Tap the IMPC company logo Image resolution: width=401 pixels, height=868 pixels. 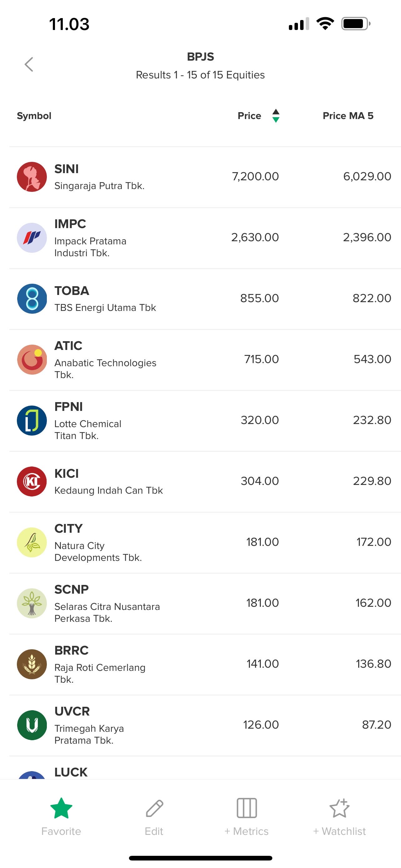(32, 238)
